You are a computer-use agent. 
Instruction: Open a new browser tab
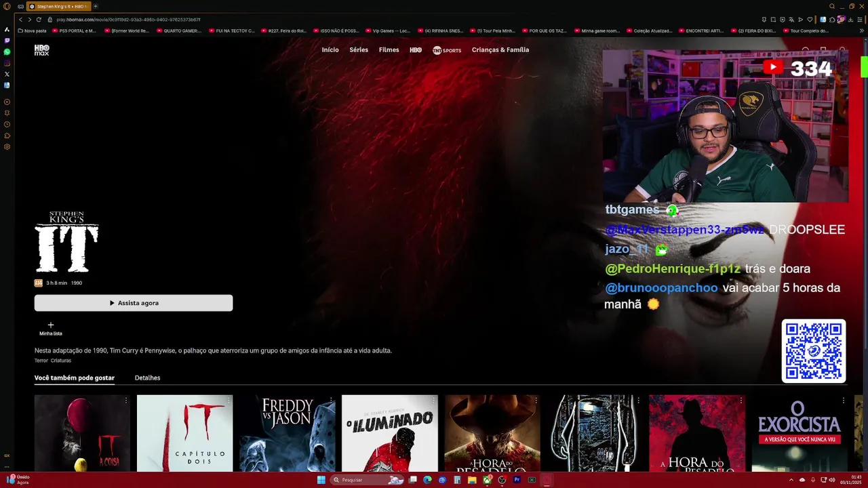(96, 6)
